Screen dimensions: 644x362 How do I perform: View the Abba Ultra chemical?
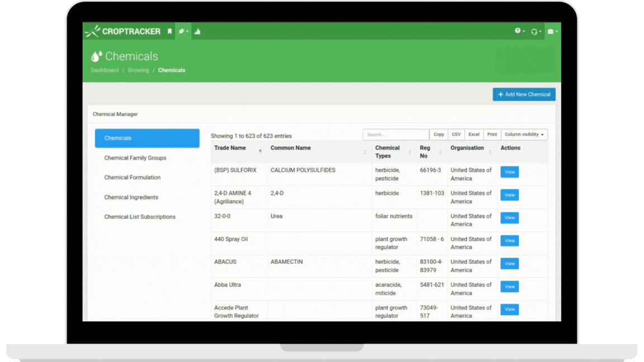[x=510, y=287]
